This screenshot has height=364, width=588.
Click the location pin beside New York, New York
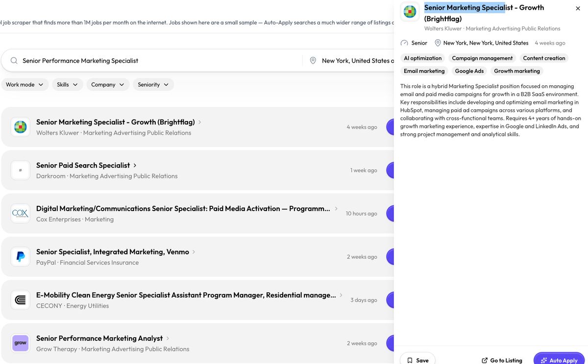[x=438, y=43]
